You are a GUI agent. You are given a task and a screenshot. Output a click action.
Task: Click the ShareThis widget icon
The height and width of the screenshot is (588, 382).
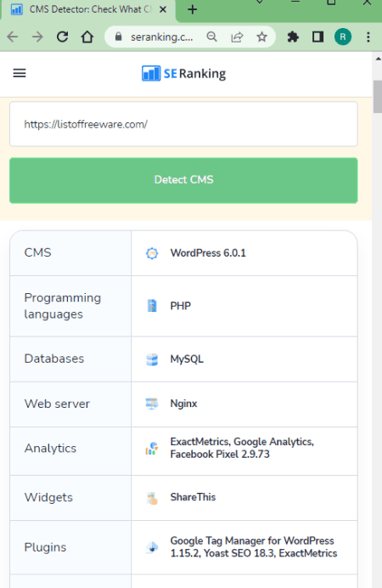click(x=152, y=498)
